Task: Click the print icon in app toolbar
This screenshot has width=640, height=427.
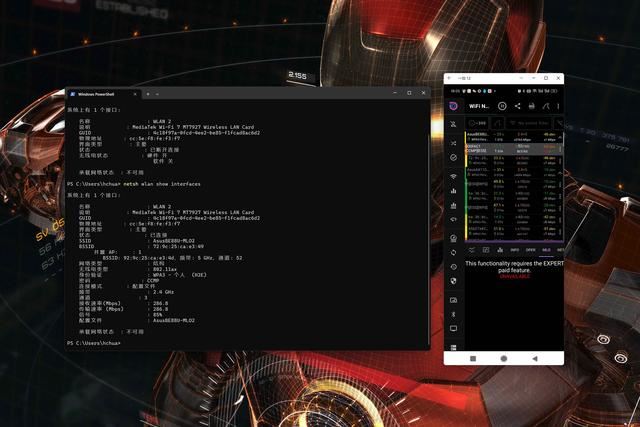Action: point(532,106)
